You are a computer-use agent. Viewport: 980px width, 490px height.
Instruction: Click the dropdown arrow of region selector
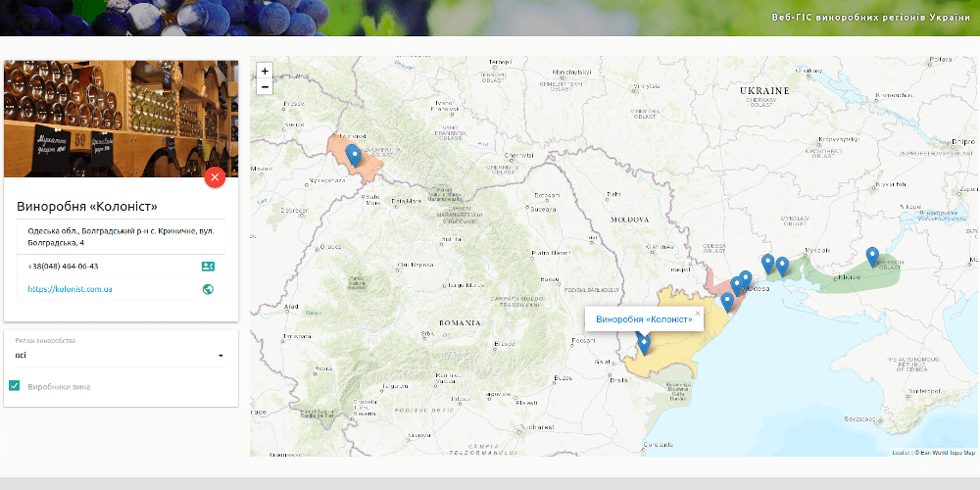point(220,357)
